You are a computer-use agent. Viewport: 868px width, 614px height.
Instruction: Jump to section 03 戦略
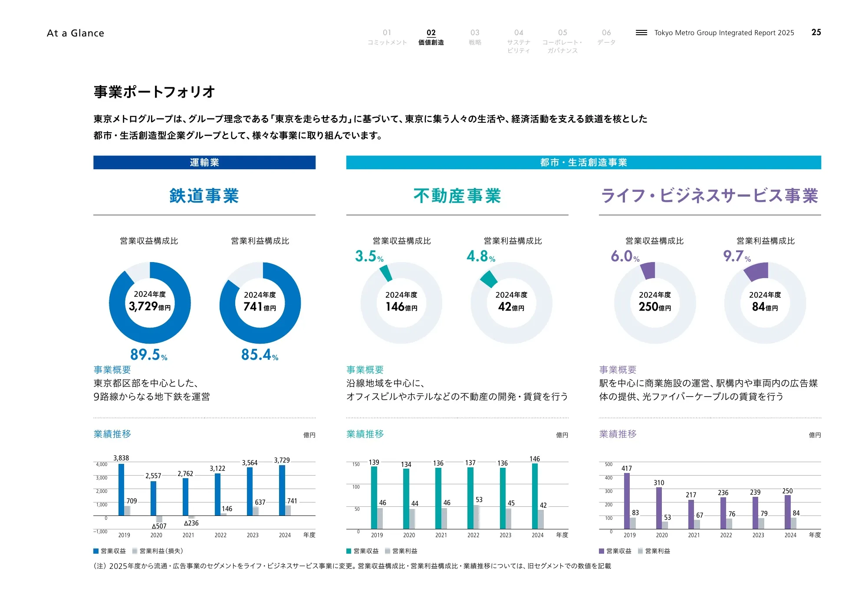tap(475, 37)
